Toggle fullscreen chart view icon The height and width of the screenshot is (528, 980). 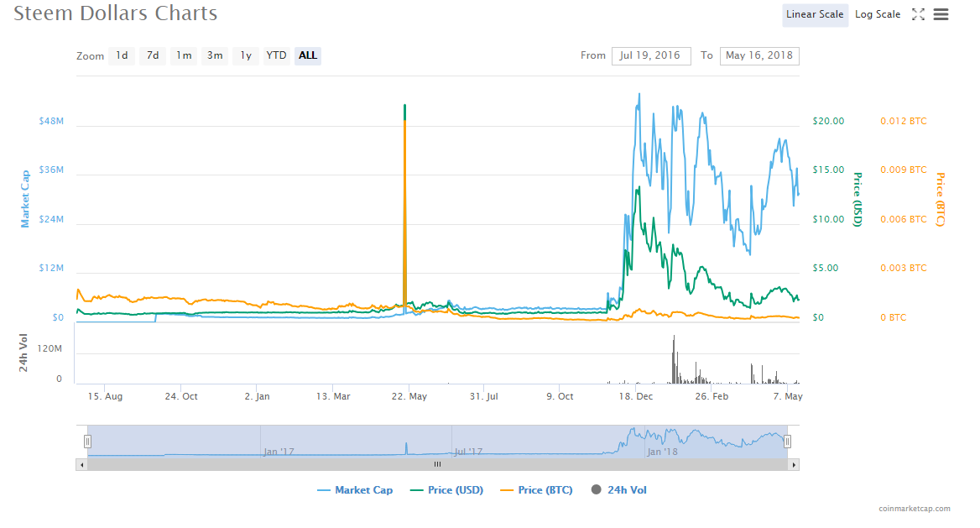[918, 14]
